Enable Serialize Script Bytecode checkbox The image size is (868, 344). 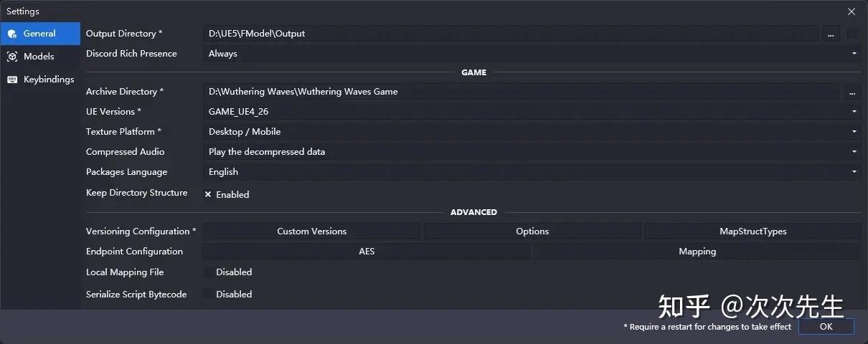tap(209, 295)
